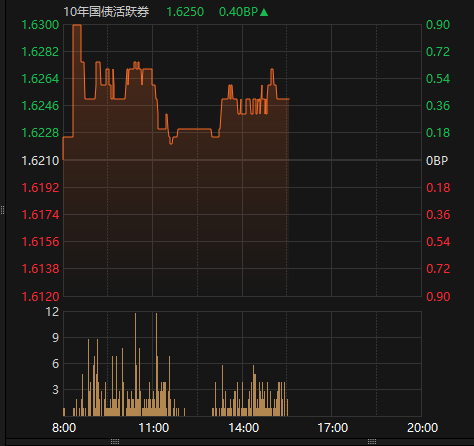This screenshot has height=446, width=474.
Task: Click the green 0.72 BP label
Action: 438,52
